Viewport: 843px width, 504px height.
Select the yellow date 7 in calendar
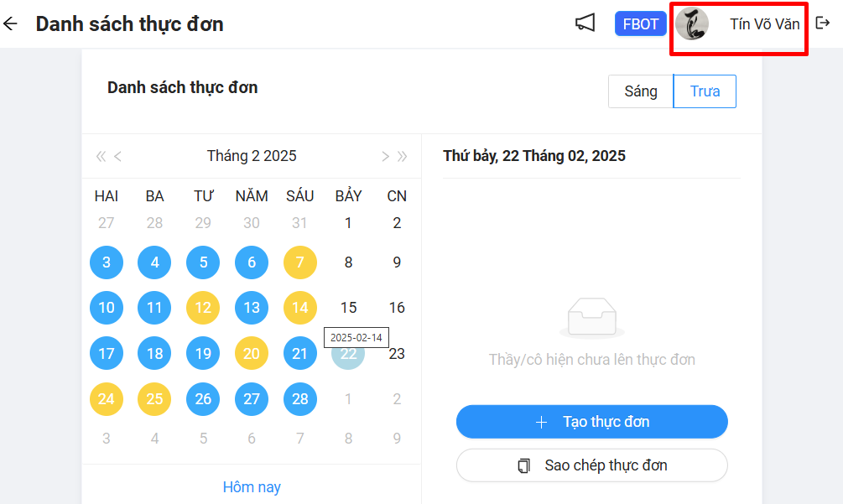click(300, 262)
